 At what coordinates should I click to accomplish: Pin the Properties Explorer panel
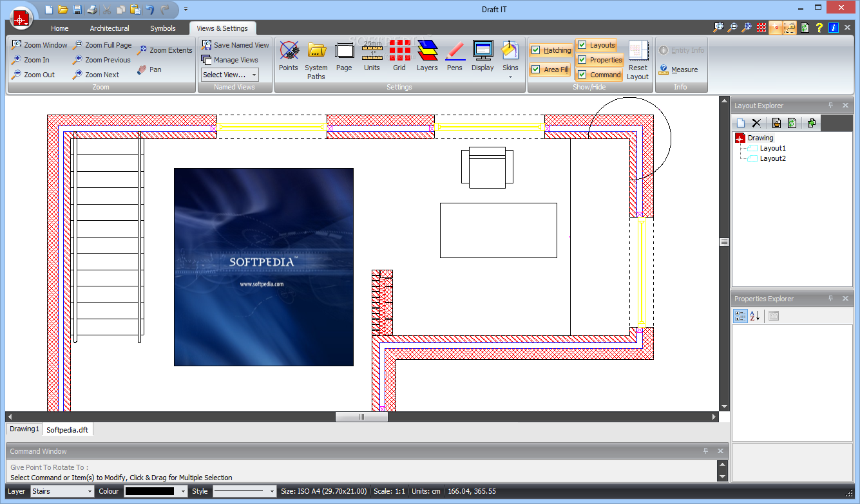click(831, 299)
